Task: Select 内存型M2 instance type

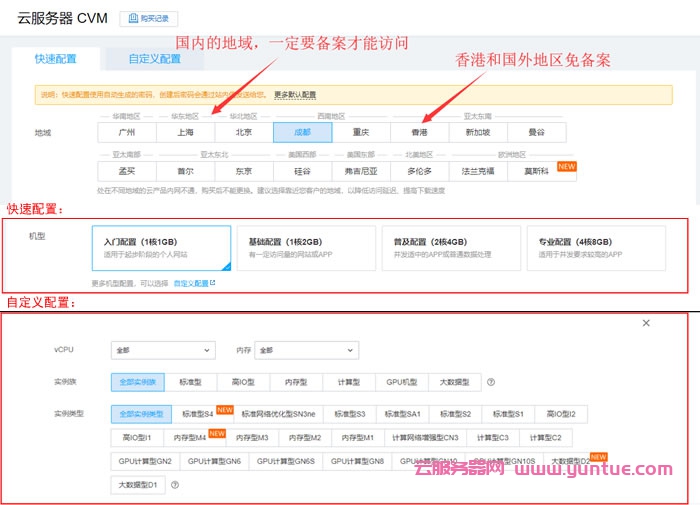Action: click(305, 438)
